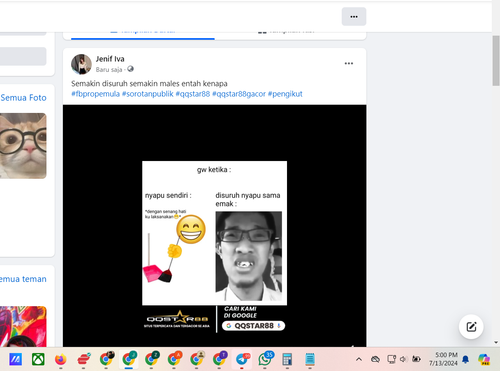The height and width of the screenshot is (371, 500).
Task: Open the Copilot preview icon in the taskbar
Action: (484, 359)
